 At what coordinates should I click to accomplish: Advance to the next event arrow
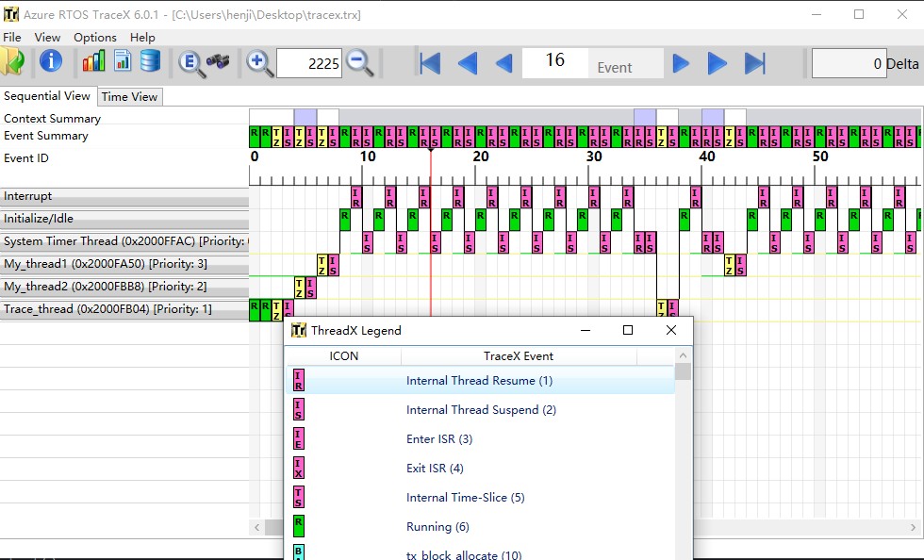pyautogui.click(x=681, y=62)
